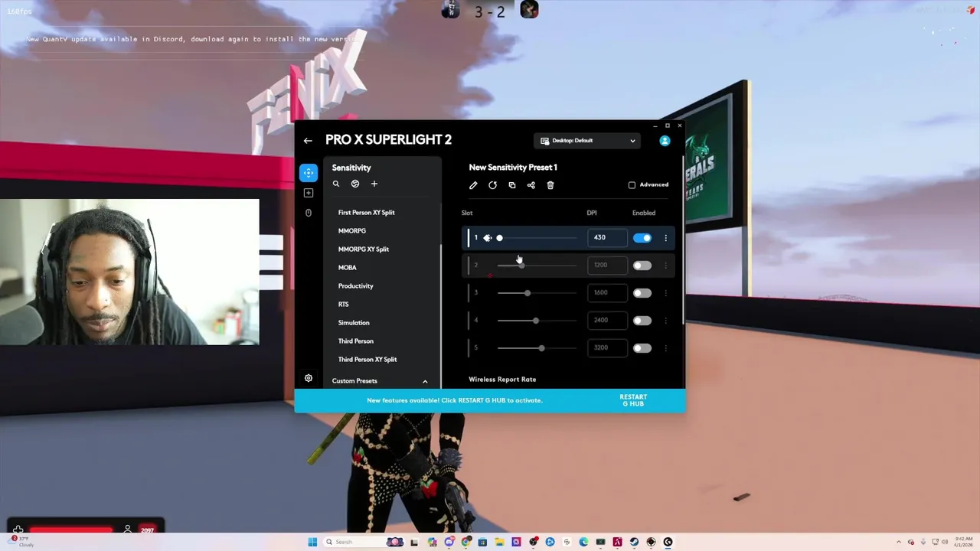This screenshot has height=551, width=980.
Task: Open File Explorer from the taskbar
Action: click(x=500, y=542)
